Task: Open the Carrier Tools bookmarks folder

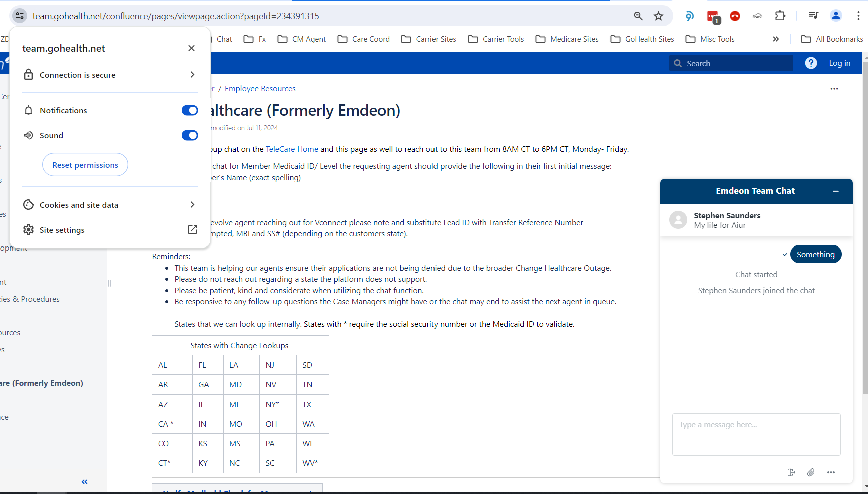Action: coord(496,39)
